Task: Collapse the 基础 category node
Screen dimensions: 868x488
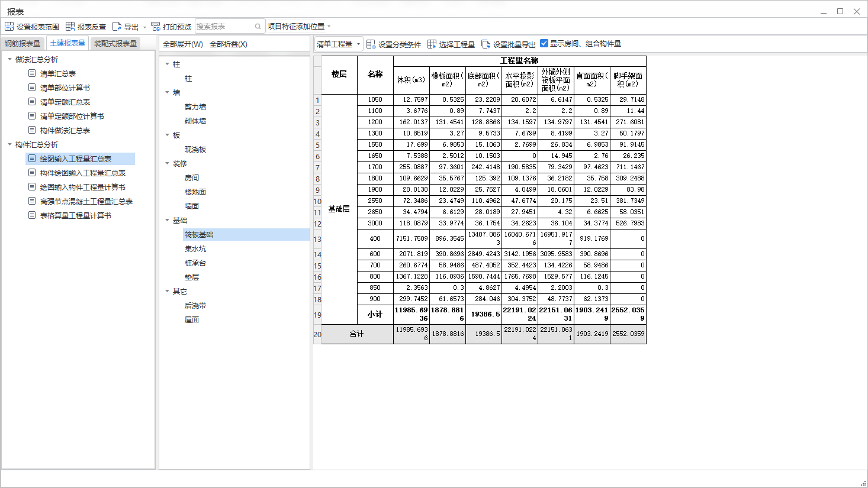Action: (167, 220)
